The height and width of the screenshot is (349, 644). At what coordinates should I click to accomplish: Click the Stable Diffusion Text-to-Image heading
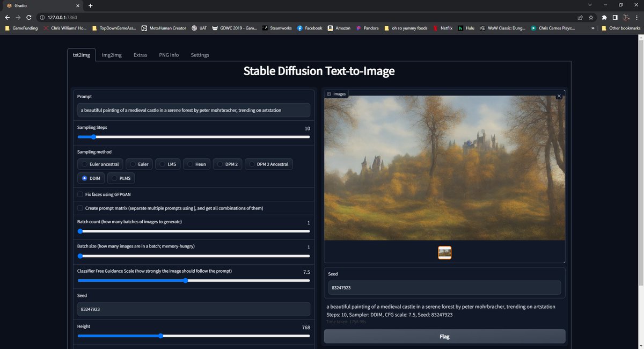[x=319, y=71]
